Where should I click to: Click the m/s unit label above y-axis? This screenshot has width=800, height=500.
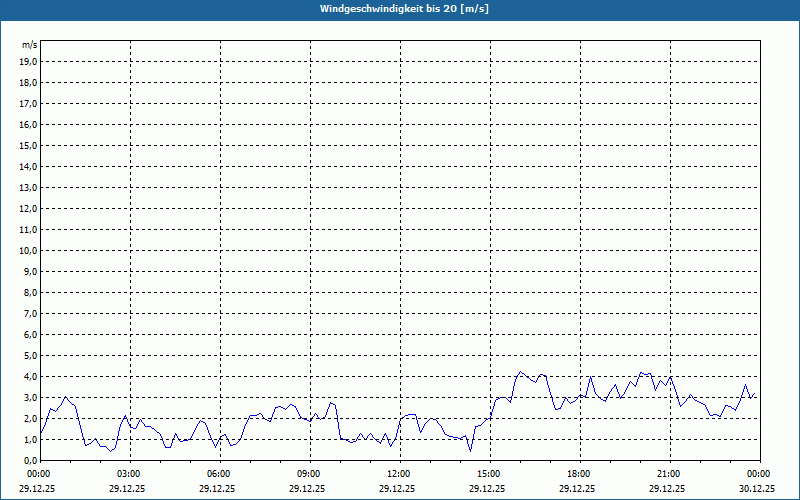tap(30, 45)
